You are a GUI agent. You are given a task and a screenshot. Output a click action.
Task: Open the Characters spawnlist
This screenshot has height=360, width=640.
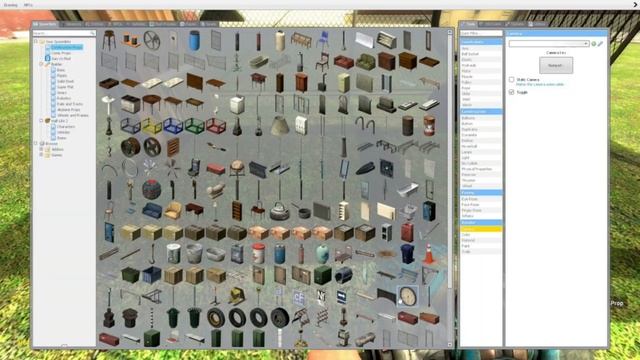click(66, 127)
